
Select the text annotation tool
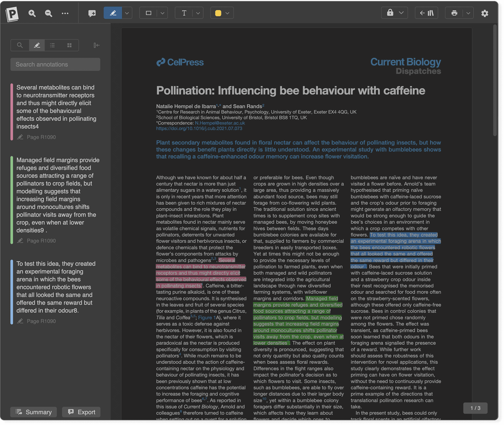click(184, 13)
